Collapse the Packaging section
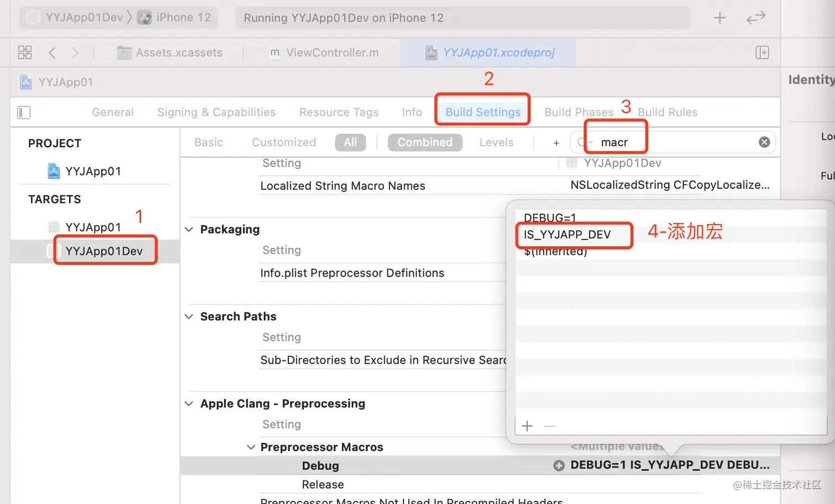Viewport: 835px width, 504px height. tap(189, 229)
